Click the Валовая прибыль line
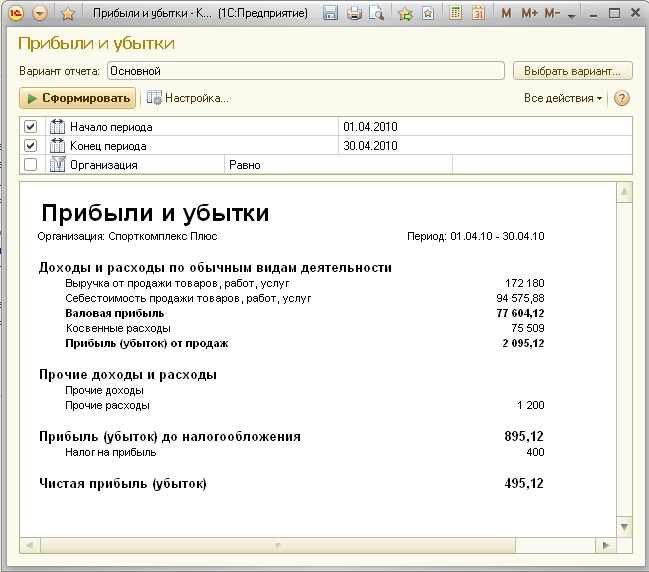649x572 pixels. (115, 313)
